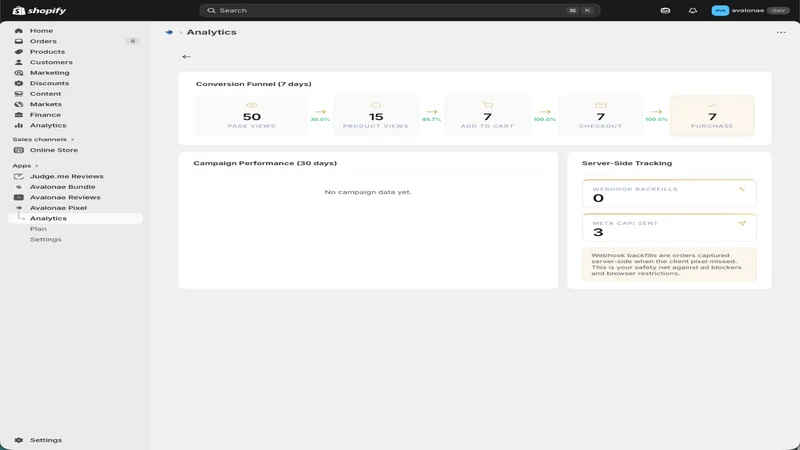Click the Meta CAPI Sent send icon

741,223
